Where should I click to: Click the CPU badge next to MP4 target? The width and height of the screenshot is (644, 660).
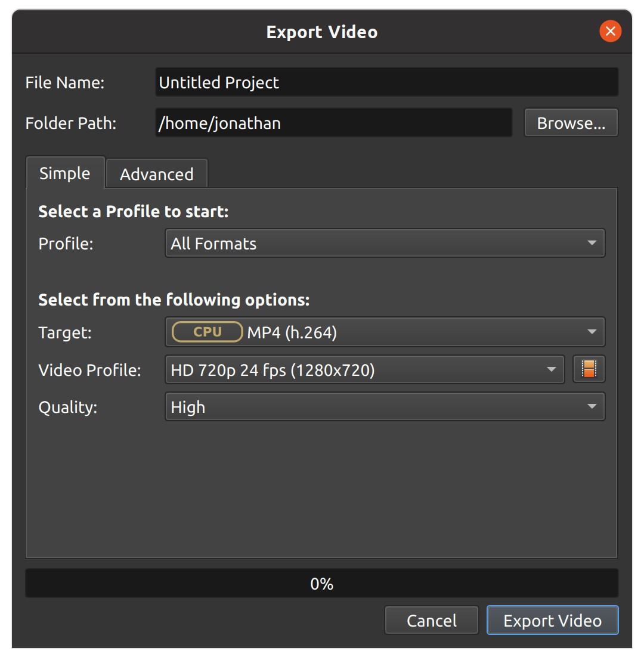coord(206,332)
